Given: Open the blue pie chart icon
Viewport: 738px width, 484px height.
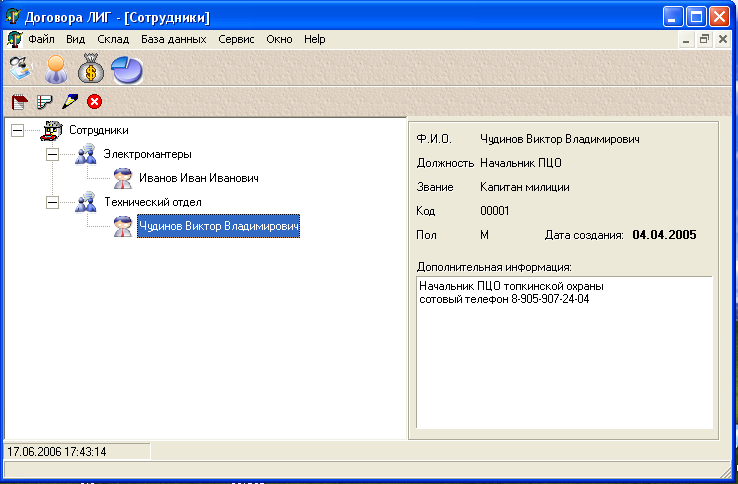Looking at the screenshot, I should coord(127,70).
